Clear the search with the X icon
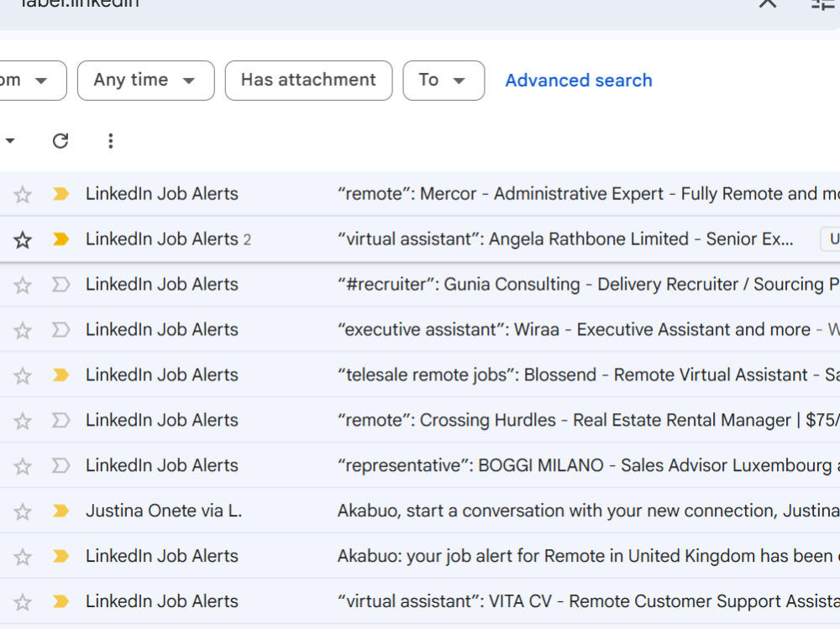 point(767,3)
